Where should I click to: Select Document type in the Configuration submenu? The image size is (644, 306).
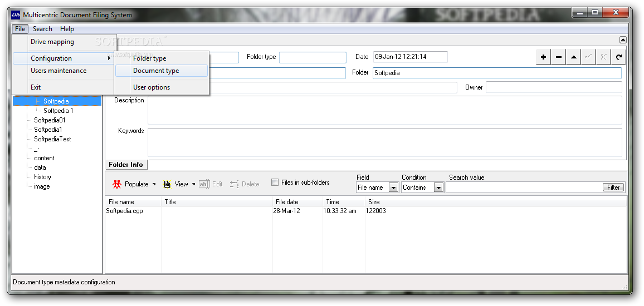[x=162, y=71]
